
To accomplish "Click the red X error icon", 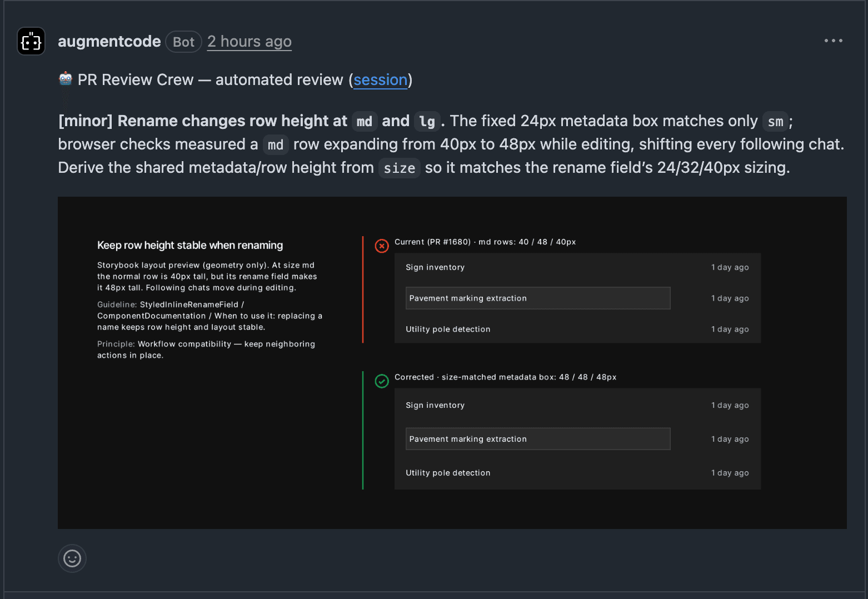I will tap(382, 246).
